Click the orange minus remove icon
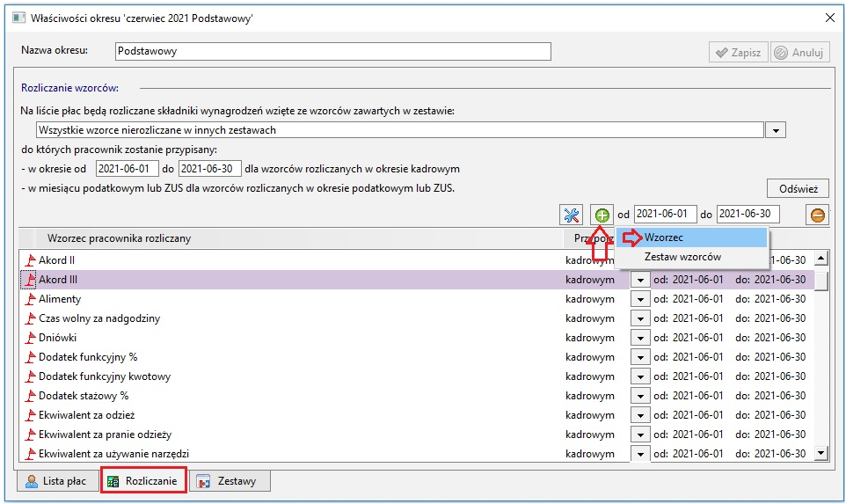This screenshot has width=846, height=504. [817, 215]
